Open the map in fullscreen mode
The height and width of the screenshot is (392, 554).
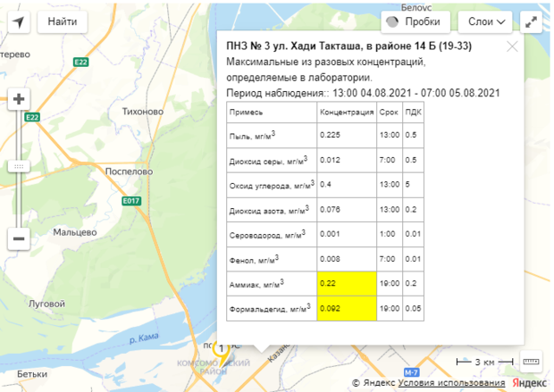[x=531, y=21]
